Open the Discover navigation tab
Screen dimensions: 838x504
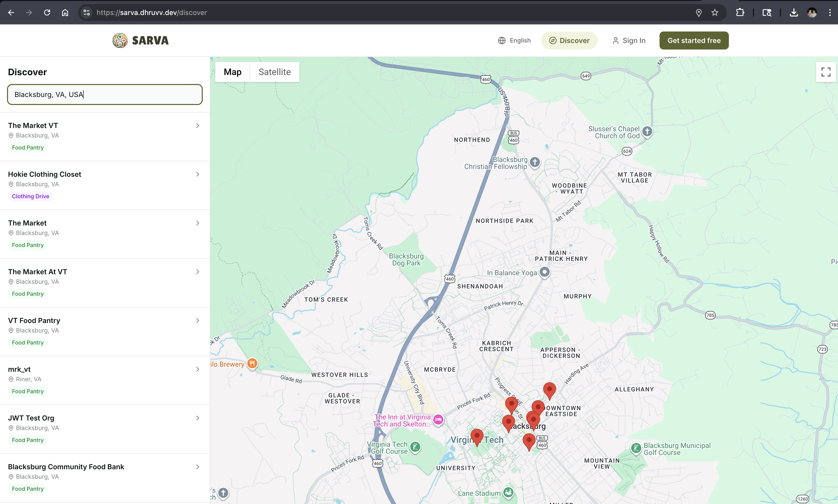click(x=569, y=40)
